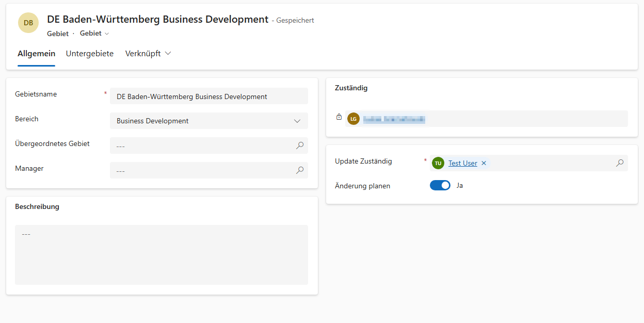Open the blurred Zuständig owner record link
Image resolution: width=644 pixels, height=323 pixels.
pos(394,119)
